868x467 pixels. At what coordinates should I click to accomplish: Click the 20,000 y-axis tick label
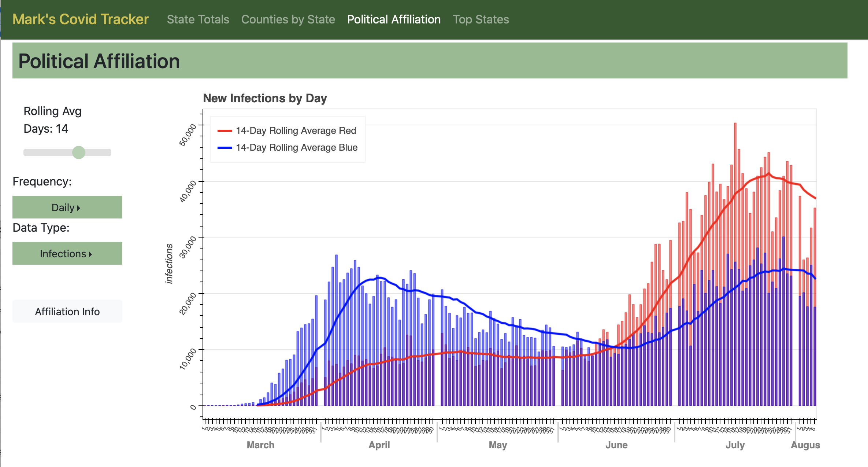point(188,304)
